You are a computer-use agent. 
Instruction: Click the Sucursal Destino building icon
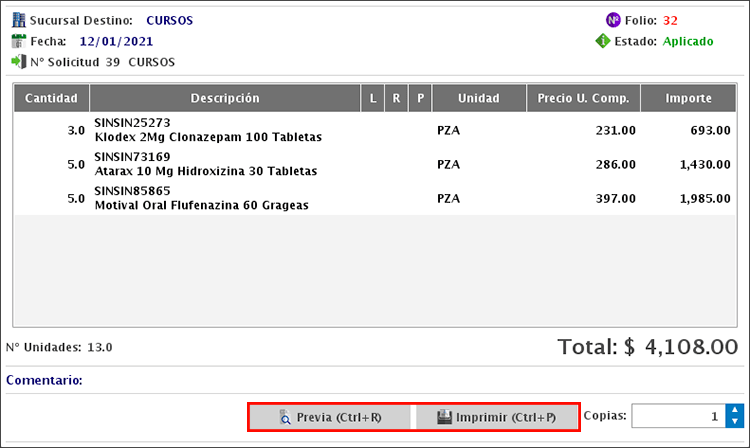point(18,19)
